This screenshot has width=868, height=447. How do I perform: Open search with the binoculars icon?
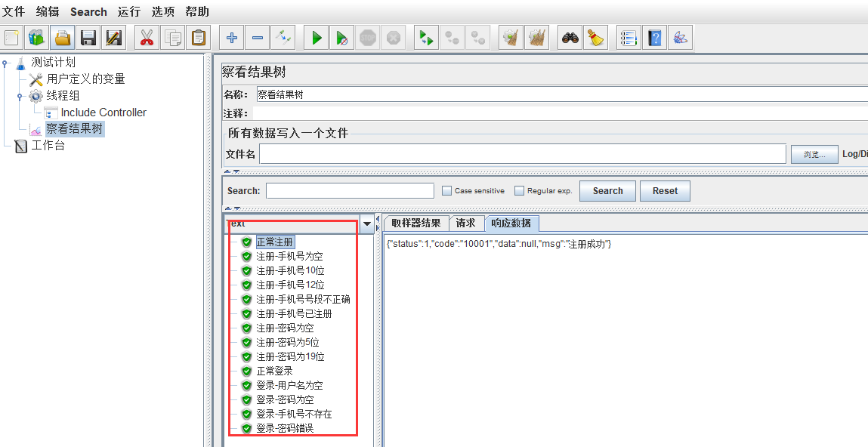569,36
